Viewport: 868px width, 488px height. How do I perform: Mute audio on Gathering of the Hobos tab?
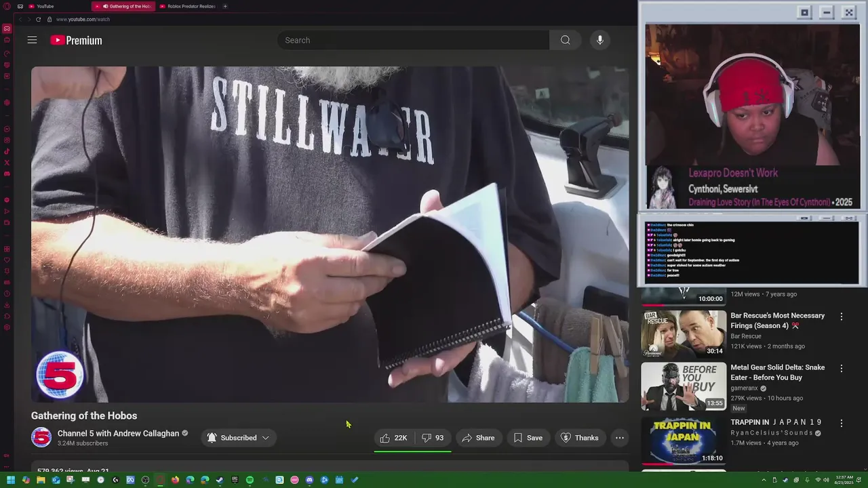[105, 6]
